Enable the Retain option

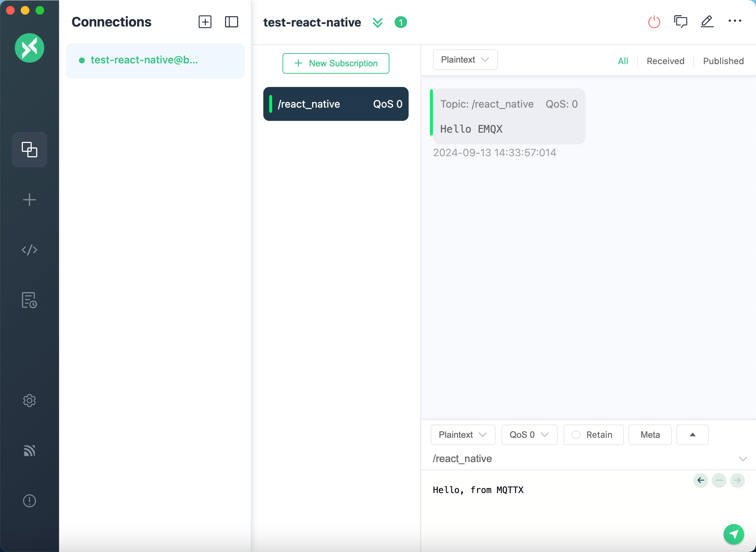593,435
